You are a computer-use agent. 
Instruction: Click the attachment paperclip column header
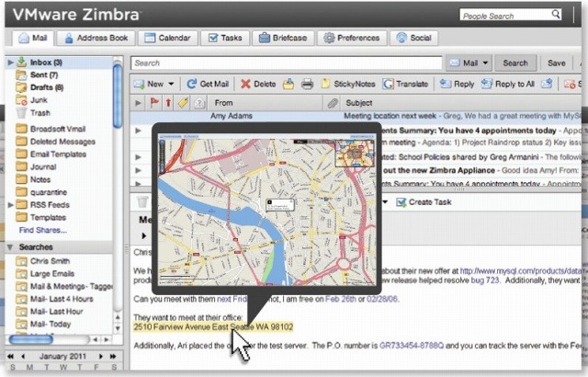[332, 103]
